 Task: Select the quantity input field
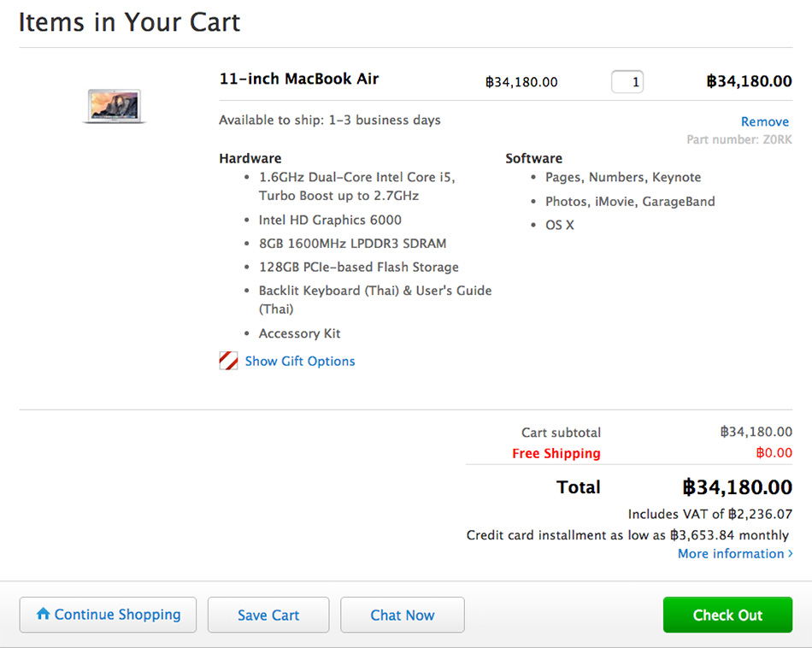pyautogui.click(x=627, y=81)
